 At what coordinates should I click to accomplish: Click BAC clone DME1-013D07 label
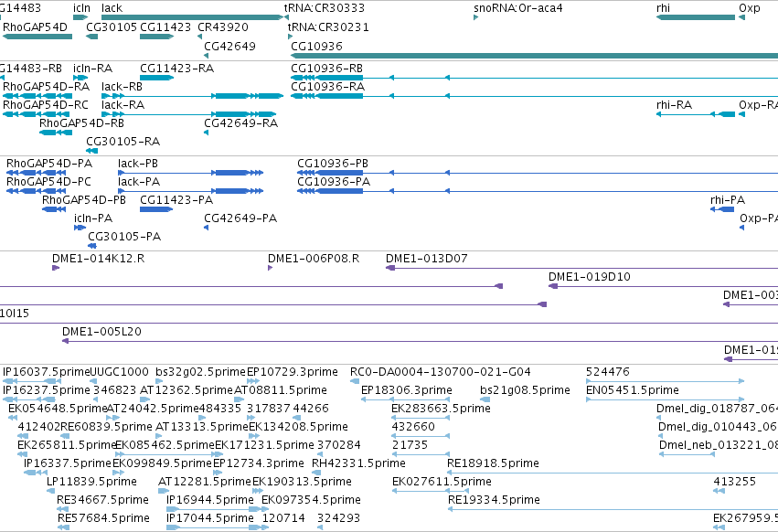point(427,259)
